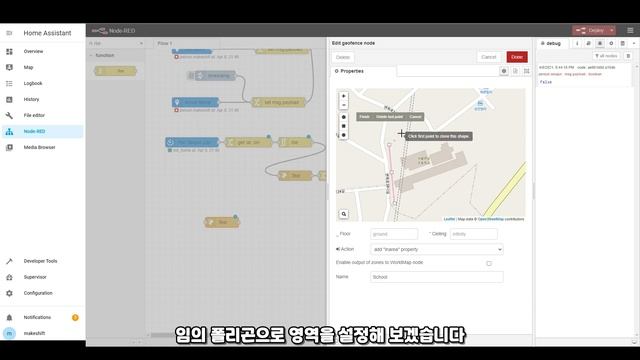Viewport: 640px width, 360px height.
Task: Show the info sidebar tab icon
Action: [x=577, y=43]
